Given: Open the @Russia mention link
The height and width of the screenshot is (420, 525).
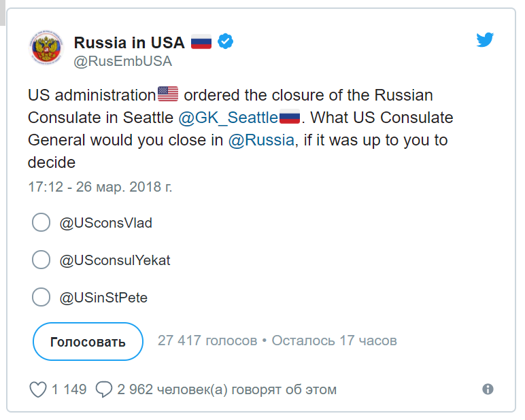Looking at the screenshot, I should [x=261, y=140].
